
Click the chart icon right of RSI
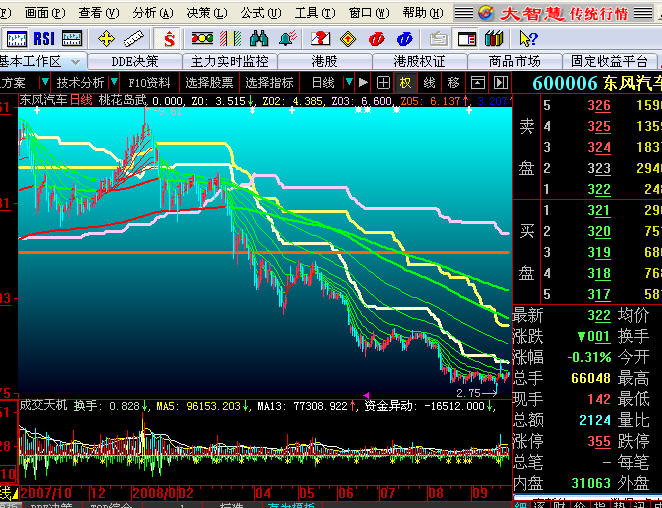pos(72,39)
